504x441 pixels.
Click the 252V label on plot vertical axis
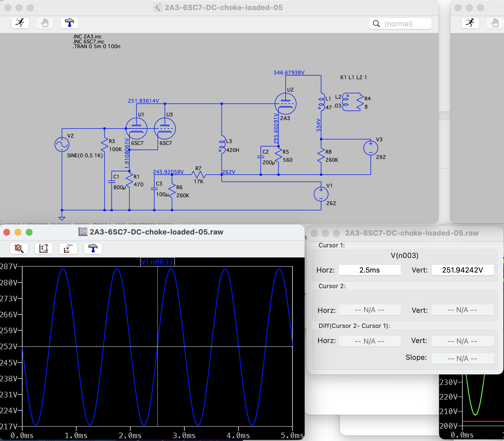[x=9, y=346]
